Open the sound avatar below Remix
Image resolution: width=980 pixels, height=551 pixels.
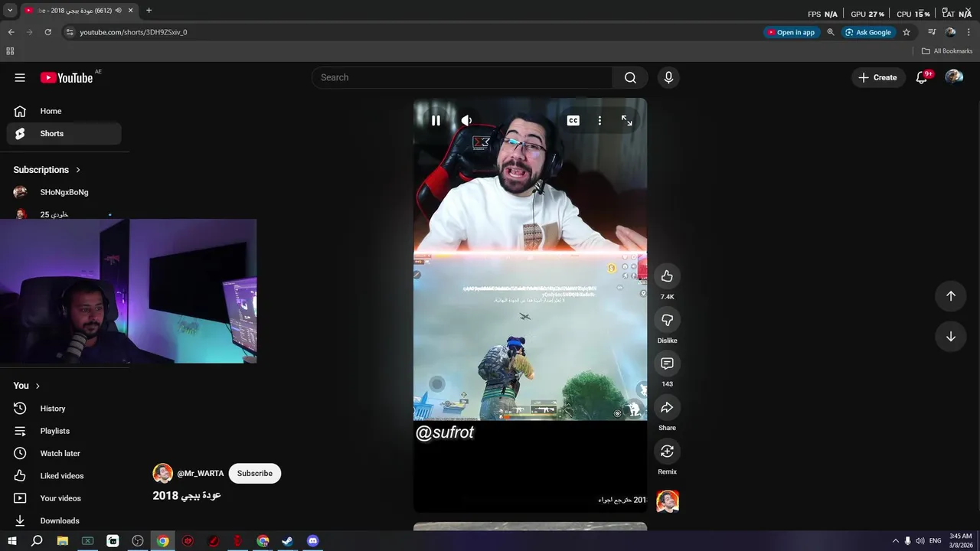pyautogui.click(x=668, y=501)
